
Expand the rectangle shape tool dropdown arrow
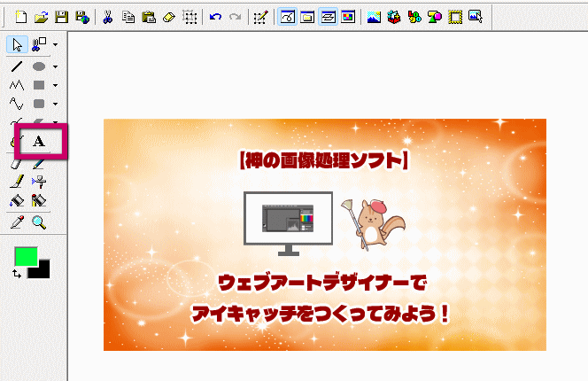[55, 86]
